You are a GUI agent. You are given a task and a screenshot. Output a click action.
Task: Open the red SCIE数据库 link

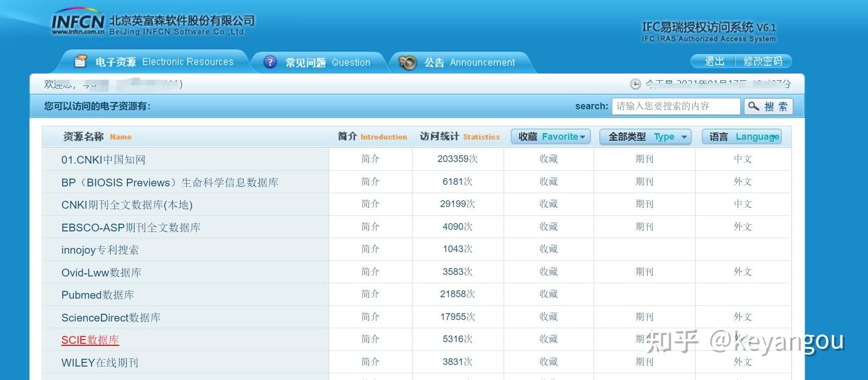(x=90, y=340)
